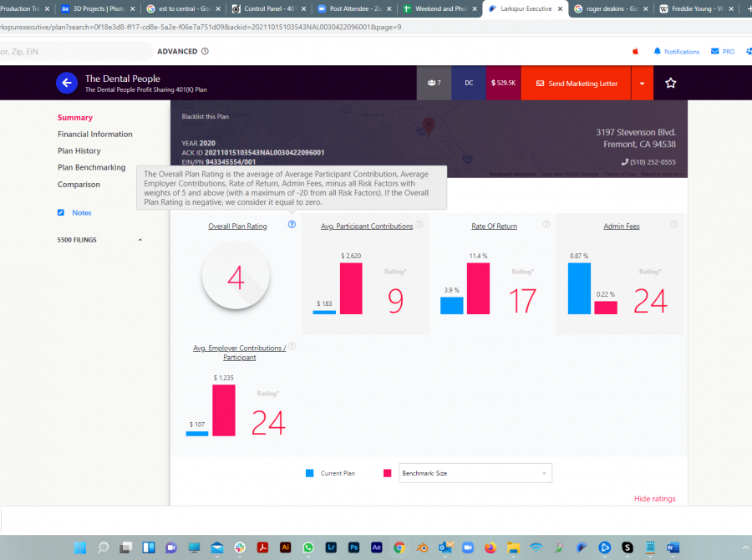Open the Benchmark: Size dropdown
Image resolution: width=752 pixels, height=560 pixels.
tap(475, 473)
